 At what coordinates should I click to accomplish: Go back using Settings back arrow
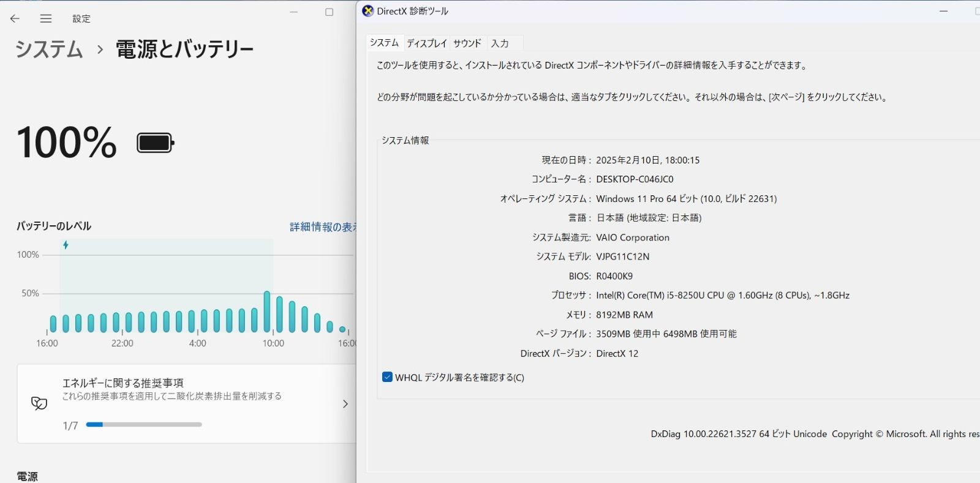(x=15, y=18)
